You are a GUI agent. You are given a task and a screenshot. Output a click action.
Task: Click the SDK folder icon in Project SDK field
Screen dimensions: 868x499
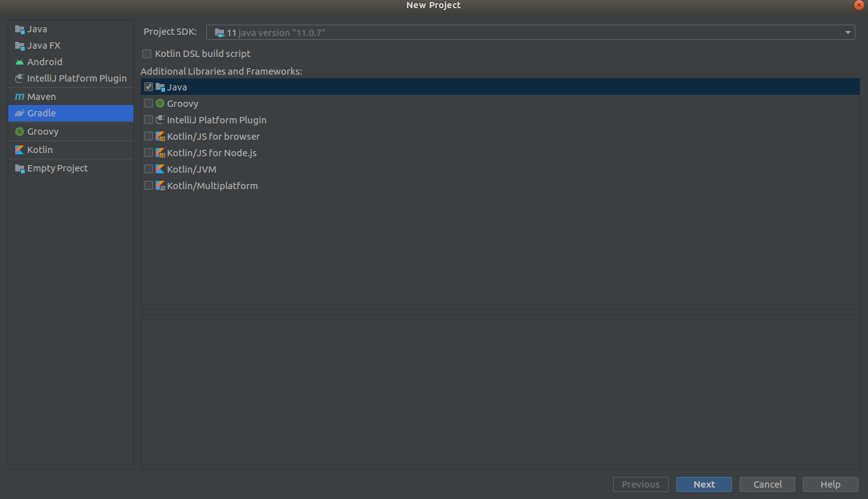point(219,32)
